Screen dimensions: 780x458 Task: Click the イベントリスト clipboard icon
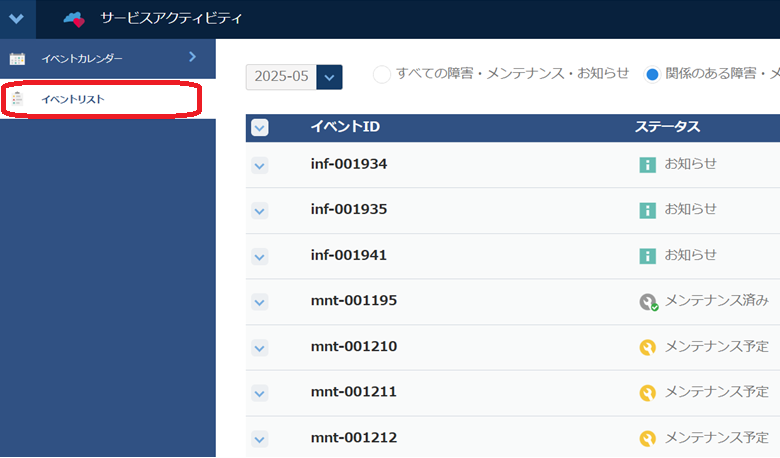pos(17,99)
